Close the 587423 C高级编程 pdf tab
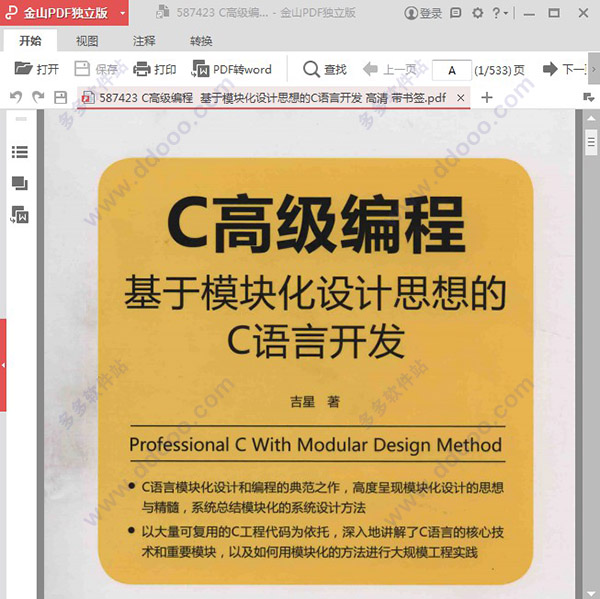This screenshot has height=599, width=600. tap(461, 98)
